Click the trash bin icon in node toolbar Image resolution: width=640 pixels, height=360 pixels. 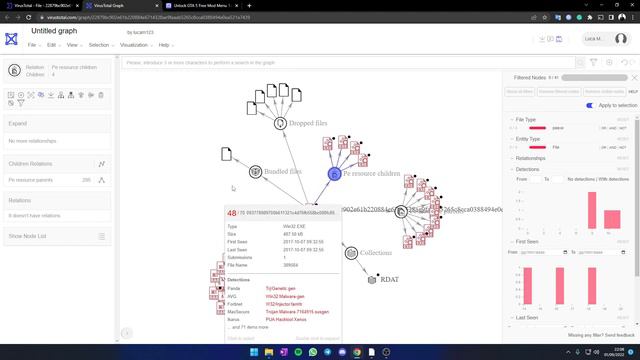tap(101, 95)
